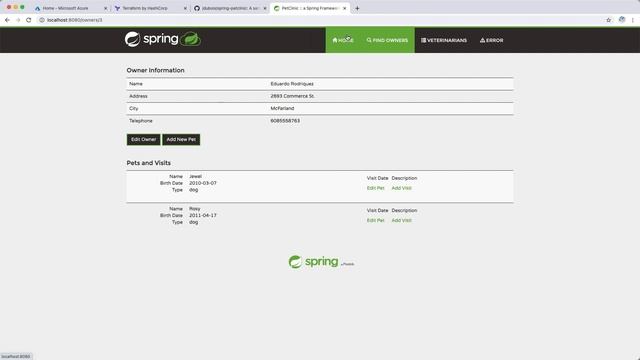Open the browser three-dot menu
Viewport: 640px width, 360px height.
(x=633, y=20)
